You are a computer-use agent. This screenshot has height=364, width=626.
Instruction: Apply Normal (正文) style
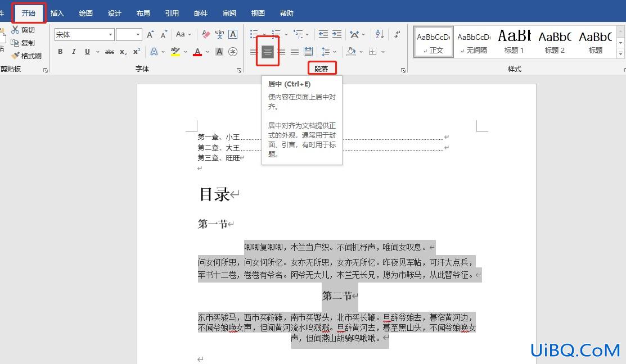pos(434,42)
